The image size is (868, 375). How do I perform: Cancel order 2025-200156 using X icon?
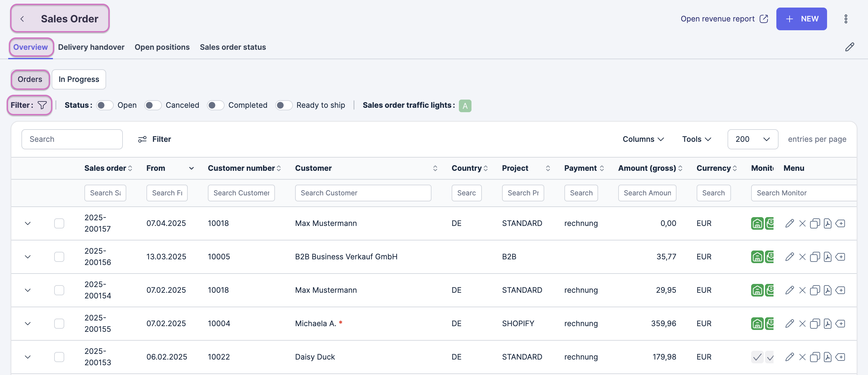[x=802, y=257]
